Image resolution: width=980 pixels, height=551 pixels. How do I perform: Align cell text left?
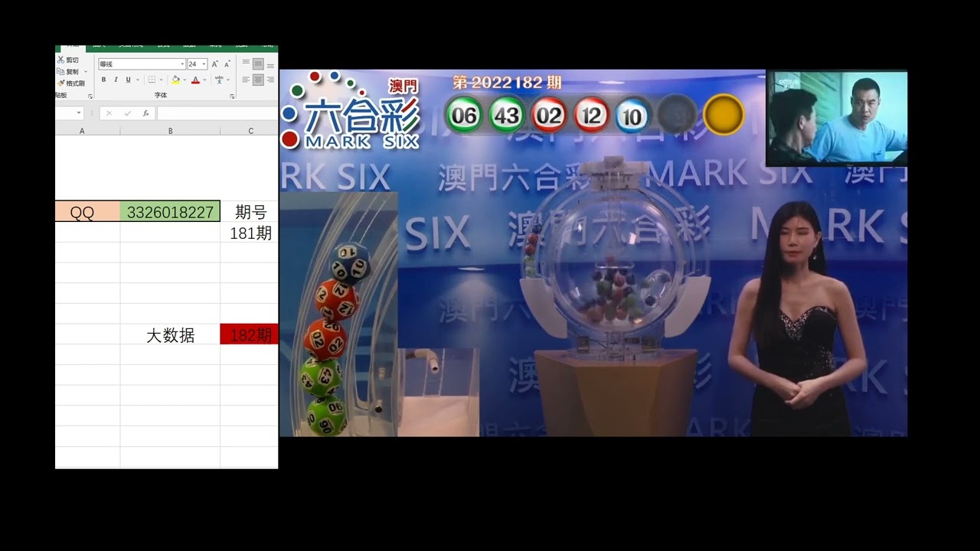(x=246, y=80)
